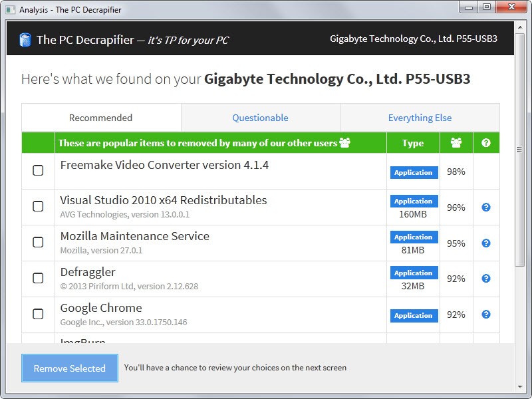Click the scrollbar down arrow
This screenshot has width=532, height=399.
coord(520,387)
